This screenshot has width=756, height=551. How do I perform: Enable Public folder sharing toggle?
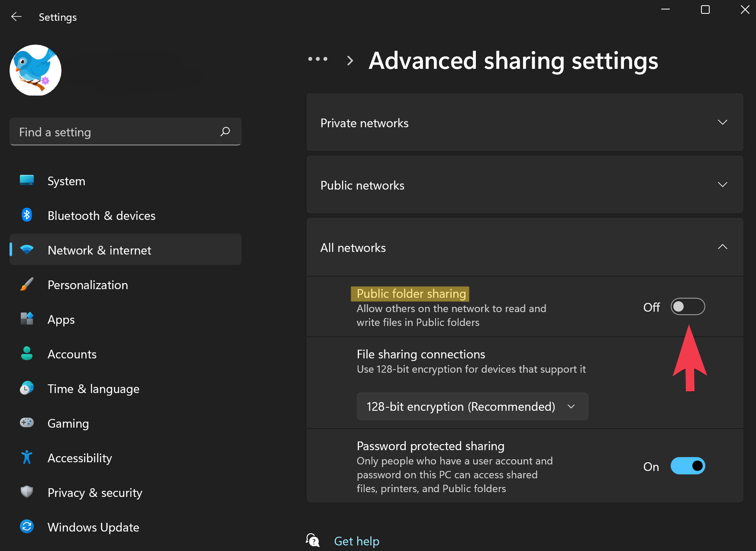[688, 307]
